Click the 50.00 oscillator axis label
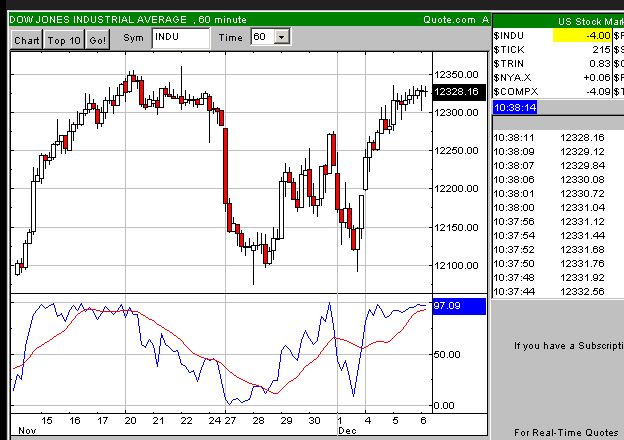624x440 pixels. (447, 354)
